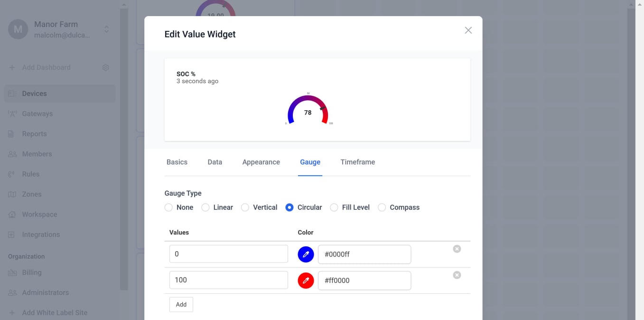Image resolution: width=644 pixels, height=320 pixels.
Task: Remove the 0 value row
Action: tap(457, 248)
